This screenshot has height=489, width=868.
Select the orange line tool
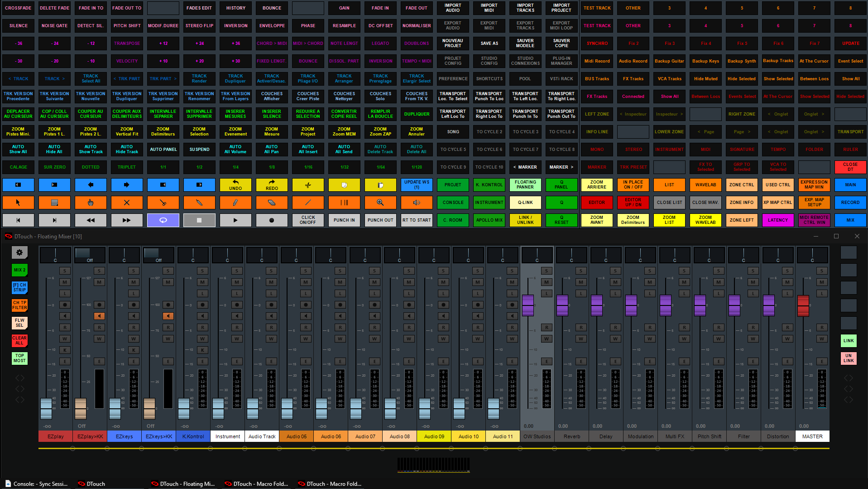308,203
